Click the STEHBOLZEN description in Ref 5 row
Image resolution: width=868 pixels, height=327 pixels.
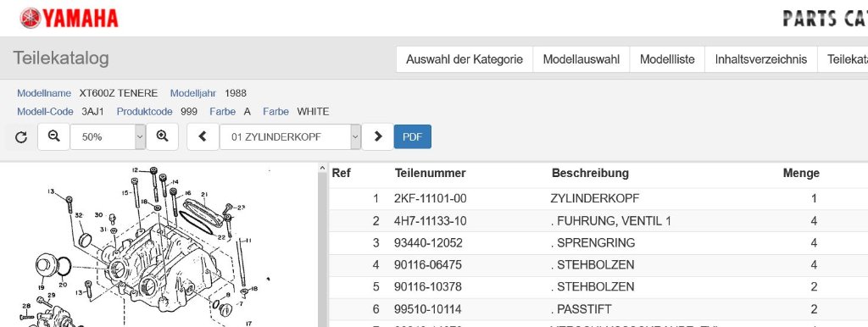pos(593,287)
